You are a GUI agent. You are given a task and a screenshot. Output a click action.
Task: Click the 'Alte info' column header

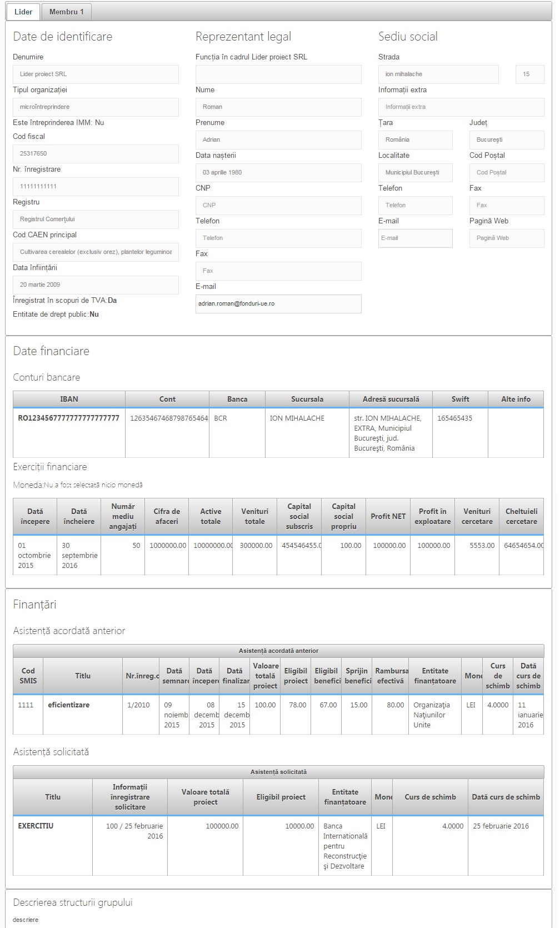click(516, 399)
